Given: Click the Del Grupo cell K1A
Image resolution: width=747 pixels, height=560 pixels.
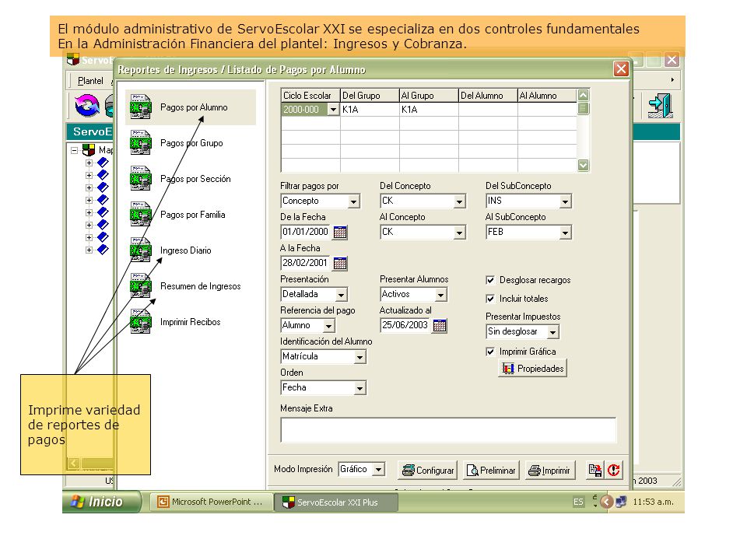Looking at the screenshot, I should pos(370,110).
